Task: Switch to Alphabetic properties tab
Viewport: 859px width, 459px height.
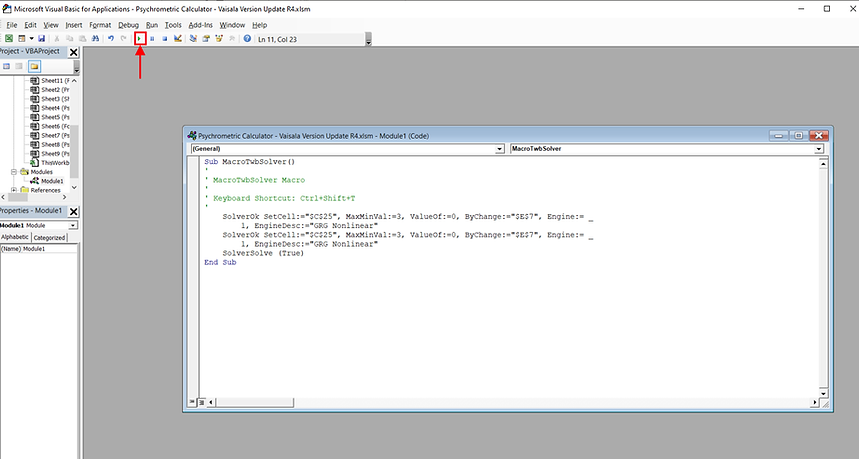Action: click(x=15, y=237)
